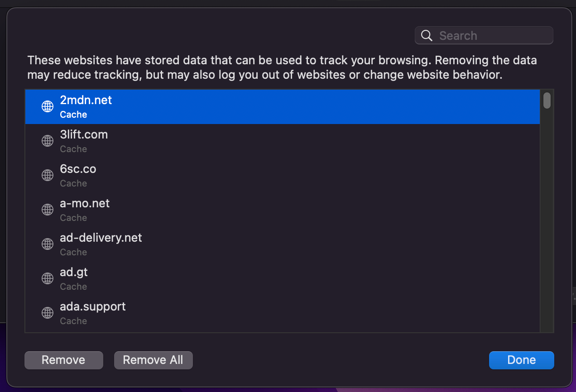This screenshot has height=392, width=576.
Task: Choose the a-mo.net website entry
Action: (283, 210)
